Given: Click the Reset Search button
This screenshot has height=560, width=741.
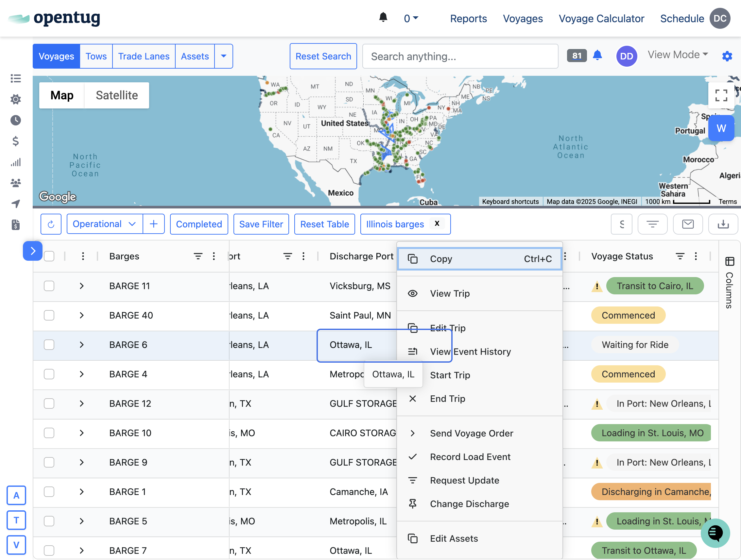Looking at the screenshot, I should tap(323, 56).
